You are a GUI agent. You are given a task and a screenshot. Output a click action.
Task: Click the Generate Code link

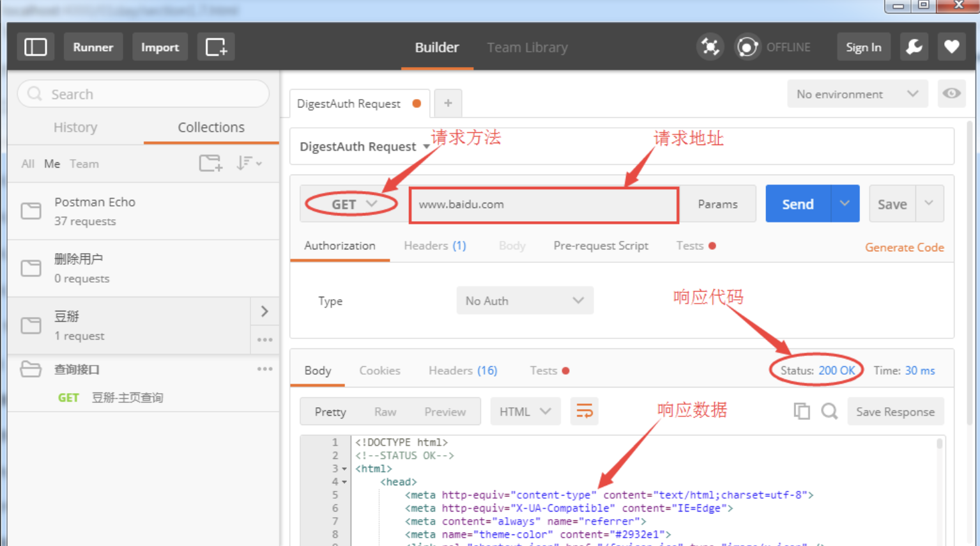tap(904, 247)
